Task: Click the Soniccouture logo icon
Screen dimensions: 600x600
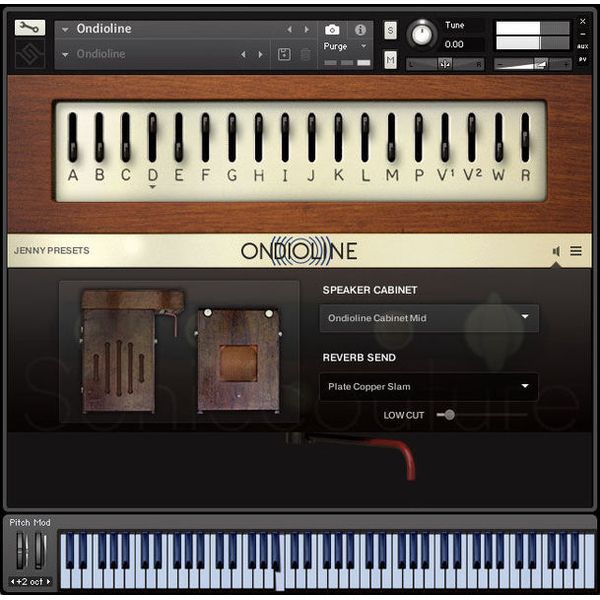Action: click(30, 54)
